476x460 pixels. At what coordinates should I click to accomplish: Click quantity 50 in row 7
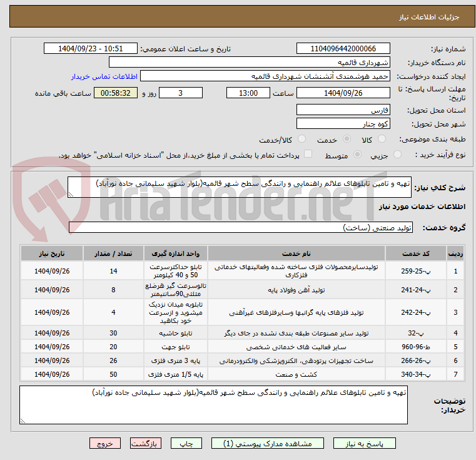click(x=113, y=374)
